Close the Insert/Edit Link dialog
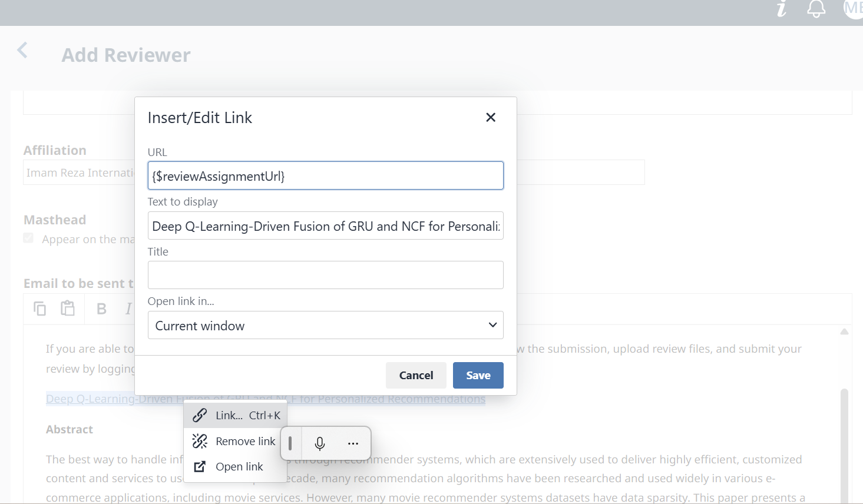Viewport: 863px width, 504px height. [491, 117]
